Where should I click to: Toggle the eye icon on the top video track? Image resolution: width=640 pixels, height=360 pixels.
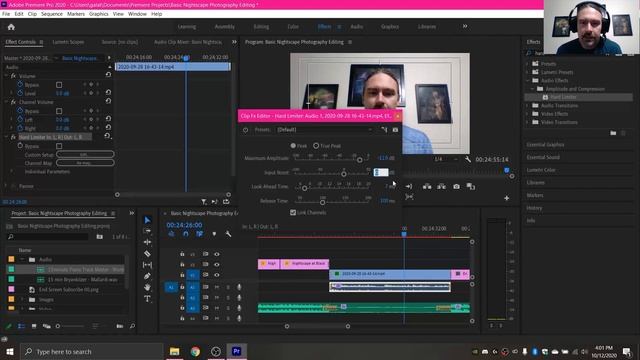217,254
